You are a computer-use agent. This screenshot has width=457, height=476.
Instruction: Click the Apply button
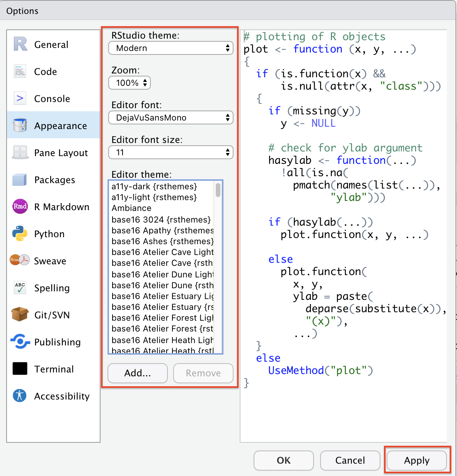(417, 460)
